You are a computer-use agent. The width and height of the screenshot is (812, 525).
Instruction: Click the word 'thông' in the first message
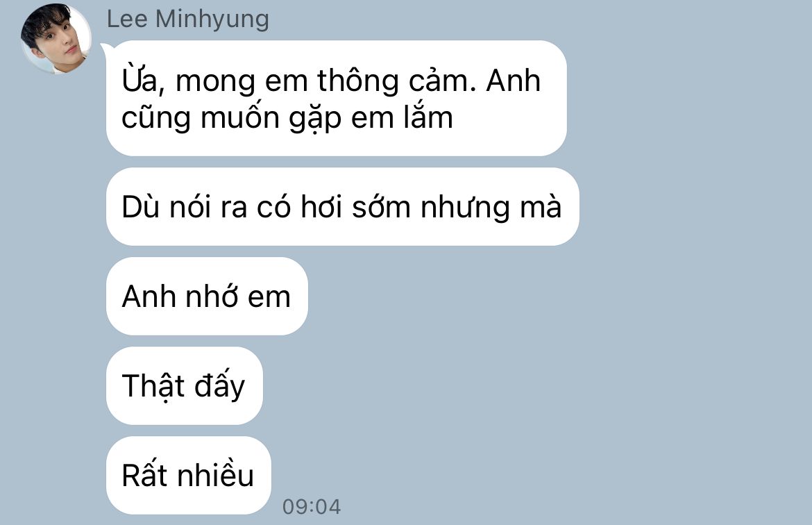pos(358,81)
